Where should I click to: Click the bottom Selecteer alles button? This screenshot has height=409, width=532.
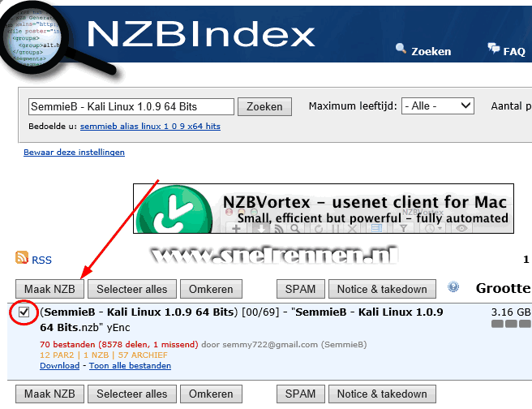point(132,394)
